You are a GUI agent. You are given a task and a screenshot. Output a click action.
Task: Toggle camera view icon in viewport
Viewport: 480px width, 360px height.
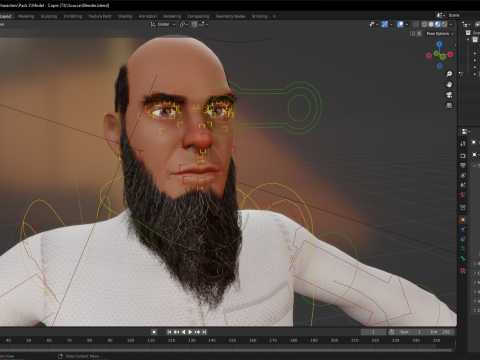(x=449, y=95)
